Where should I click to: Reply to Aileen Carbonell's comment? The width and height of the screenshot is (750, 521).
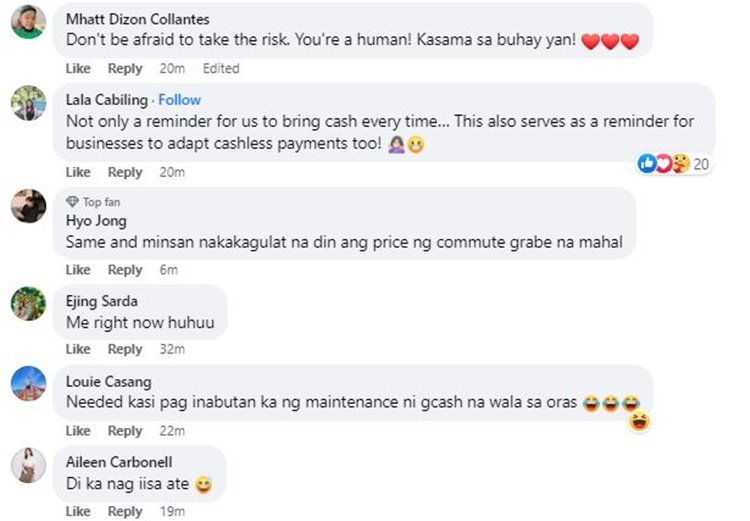(125, 511)
